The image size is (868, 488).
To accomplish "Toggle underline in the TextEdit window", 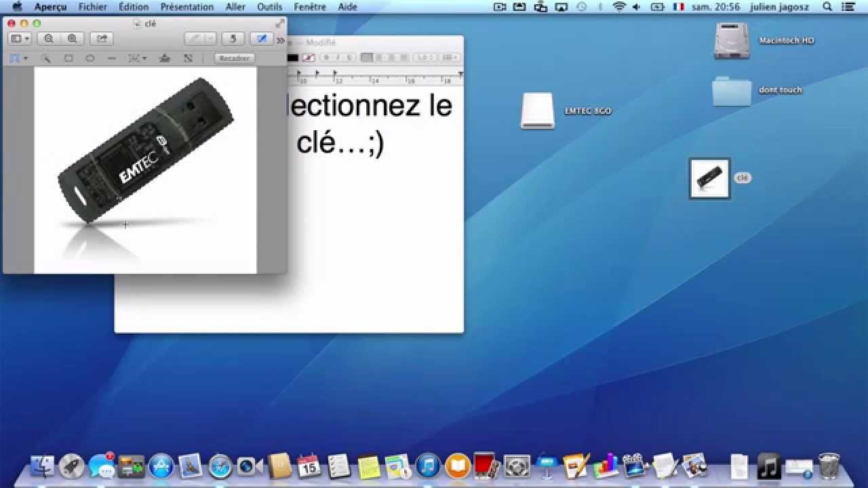I will pos(349,58).
